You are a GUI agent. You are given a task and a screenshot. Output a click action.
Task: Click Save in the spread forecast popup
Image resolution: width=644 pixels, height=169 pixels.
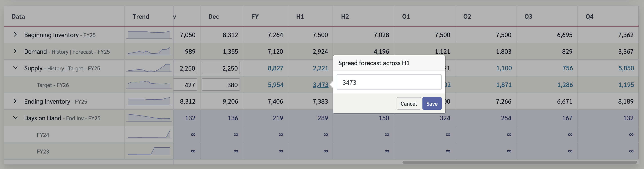[432, 104]
